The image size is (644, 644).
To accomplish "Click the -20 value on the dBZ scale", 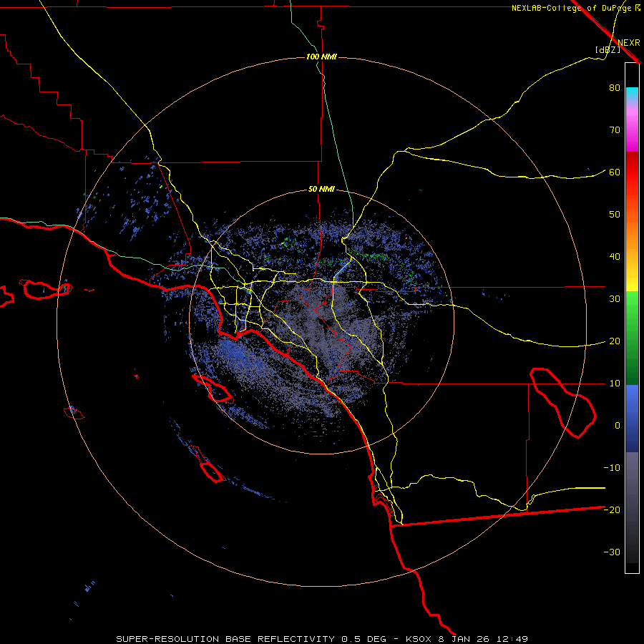I will (x=612, y=510).
